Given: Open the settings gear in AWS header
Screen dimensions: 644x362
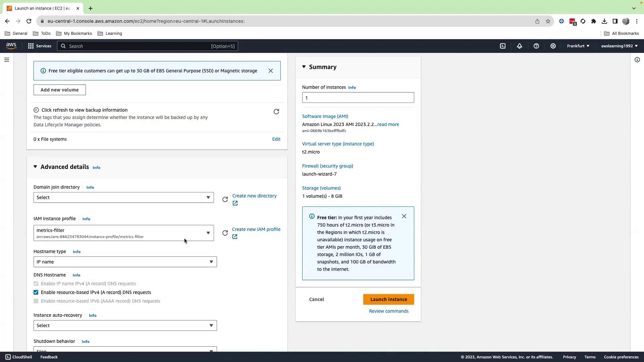Looking at the screenshot, I should coord(553,46).
